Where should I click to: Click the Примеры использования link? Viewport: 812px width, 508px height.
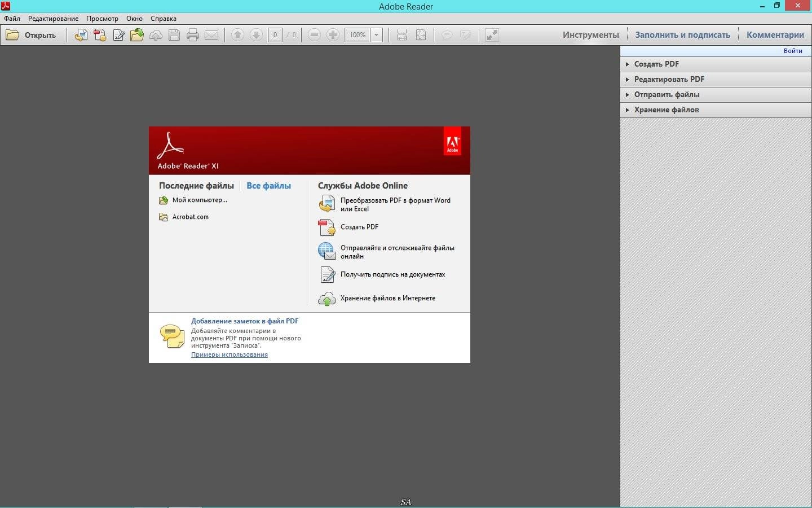point(230,354)
